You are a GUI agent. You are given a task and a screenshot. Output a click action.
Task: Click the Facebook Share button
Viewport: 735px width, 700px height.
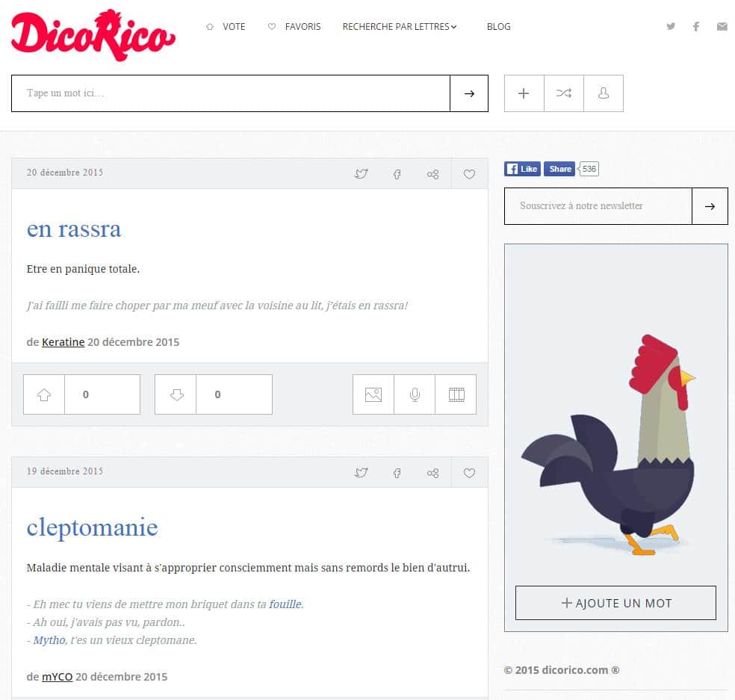pos(559,169)
